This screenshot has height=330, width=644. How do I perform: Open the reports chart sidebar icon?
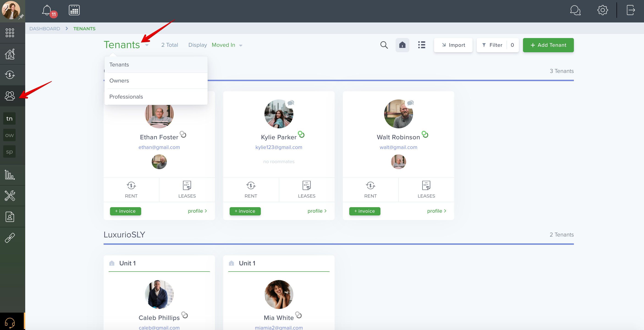tap(10, 175)
